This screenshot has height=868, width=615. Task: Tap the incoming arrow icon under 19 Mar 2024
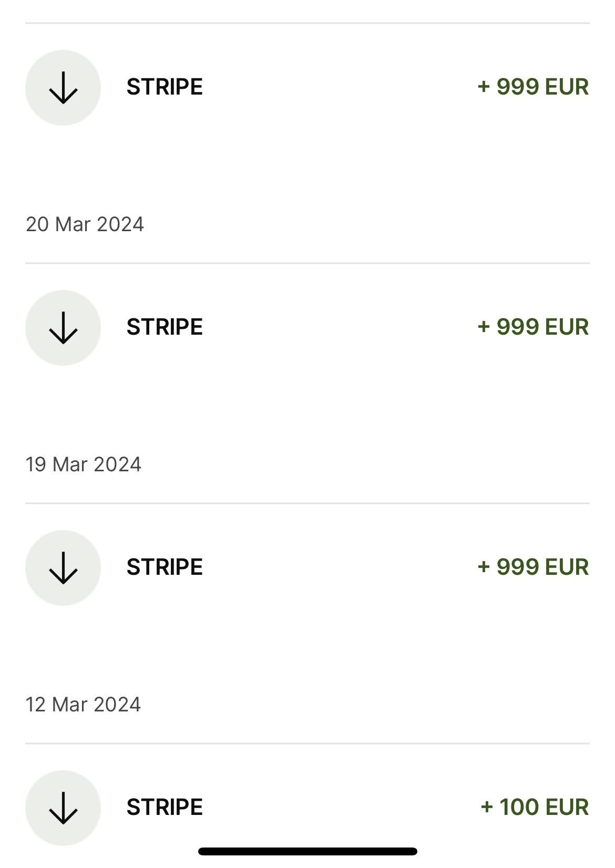click(63, 568)
